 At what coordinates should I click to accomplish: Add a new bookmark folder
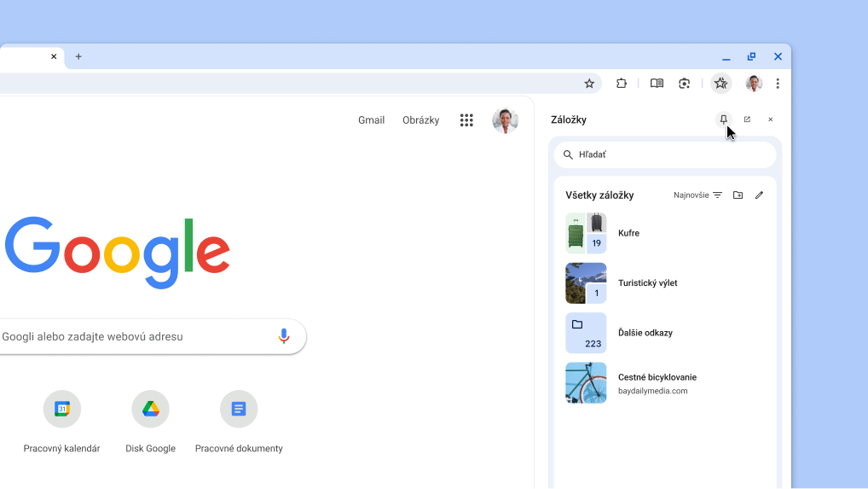tap(738, 195)
